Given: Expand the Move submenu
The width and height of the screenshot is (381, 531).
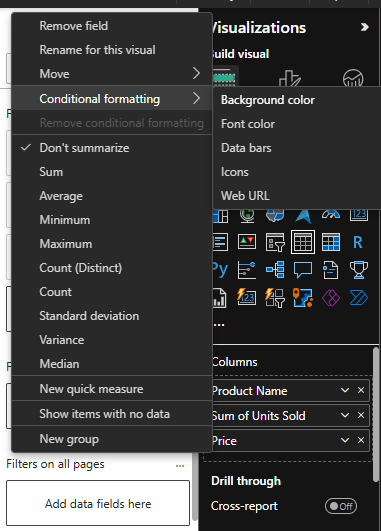Looking at the screenshot, I should (x=112, y=73).
